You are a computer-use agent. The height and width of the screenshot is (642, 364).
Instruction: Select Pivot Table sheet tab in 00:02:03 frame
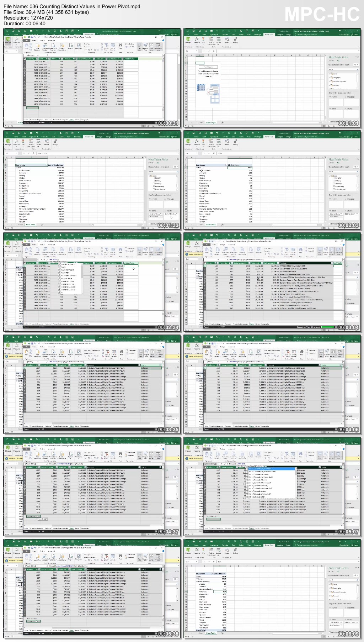(x=211, y=225)
